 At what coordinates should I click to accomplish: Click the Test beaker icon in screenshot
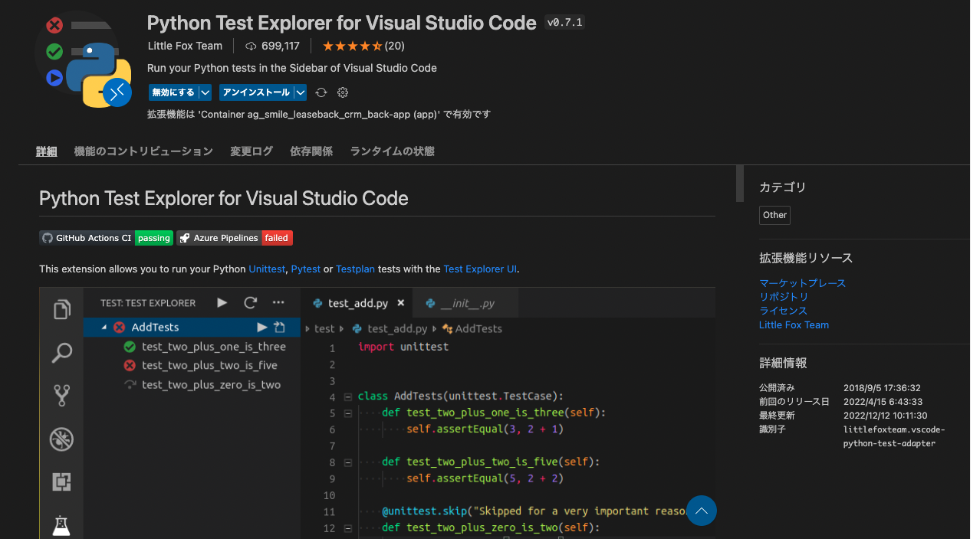coord(61,525)
